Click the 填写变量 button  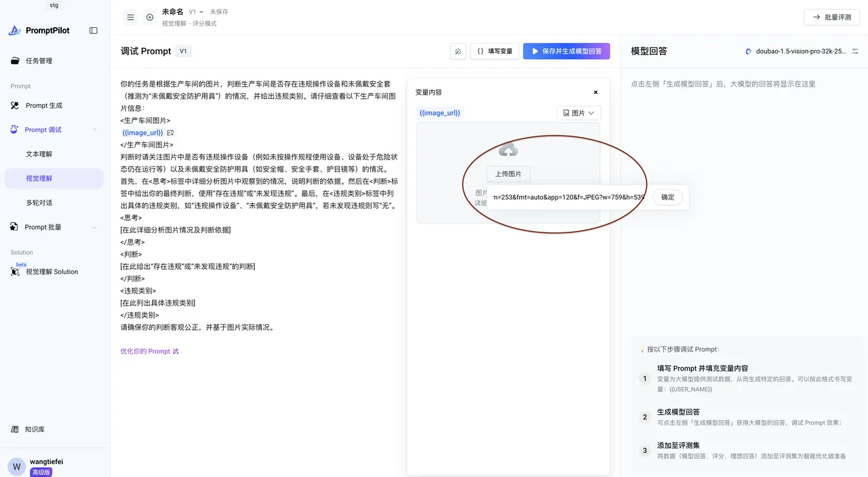(495, 51)
